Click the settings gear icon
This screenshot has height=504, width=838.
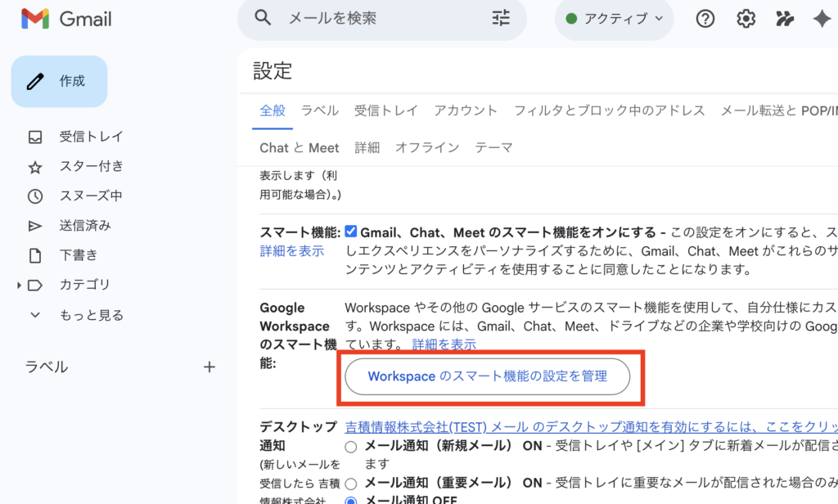pyautogui.click(x=746, y=19)
